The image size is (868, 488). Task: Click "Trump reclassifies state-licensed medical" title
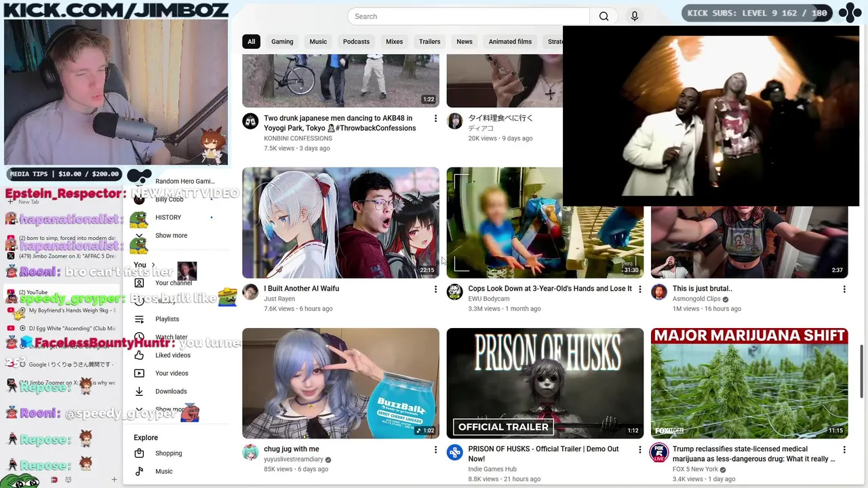click(x=753, y=454)
